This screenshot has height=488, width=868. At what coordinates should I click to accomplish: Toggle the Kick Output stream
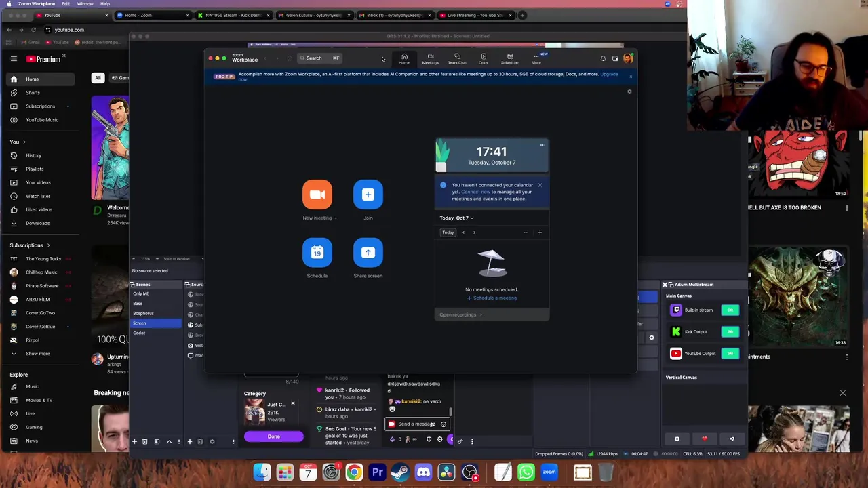730,332
